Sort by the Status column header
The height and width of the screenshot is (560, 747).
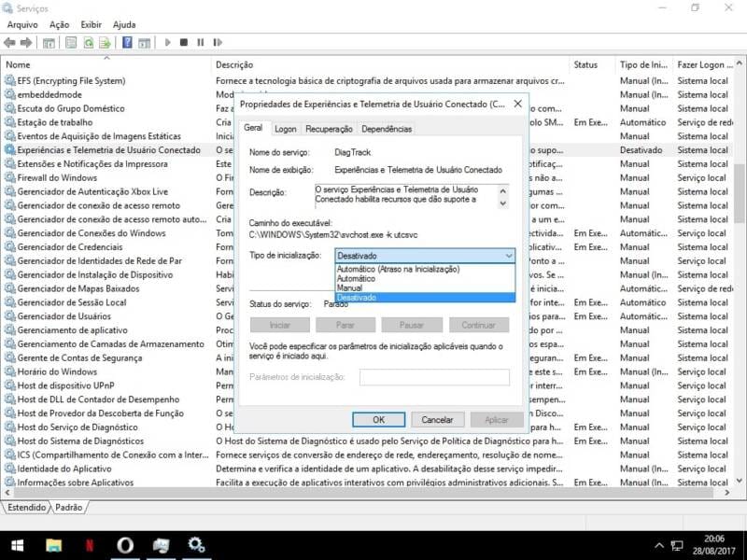click(x=592, y=64)
